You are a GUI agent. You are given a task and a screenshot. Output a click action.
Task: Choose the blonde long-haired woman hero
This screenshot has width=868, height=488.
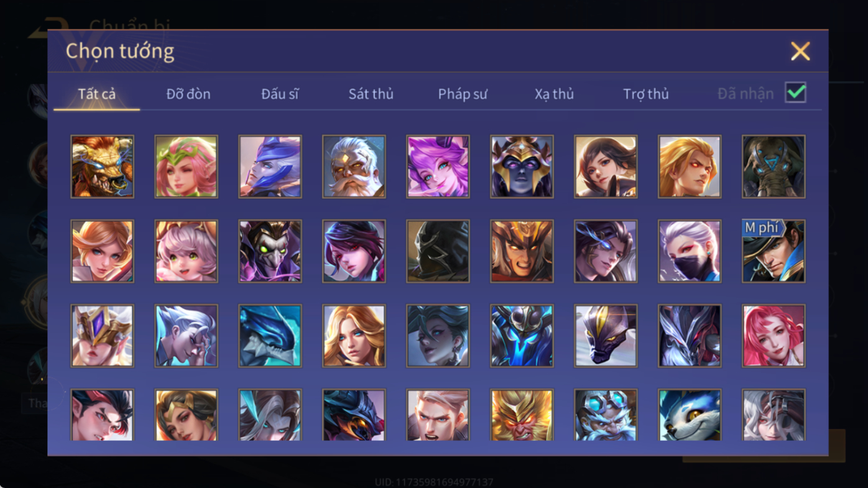click(x=354, y=336)
